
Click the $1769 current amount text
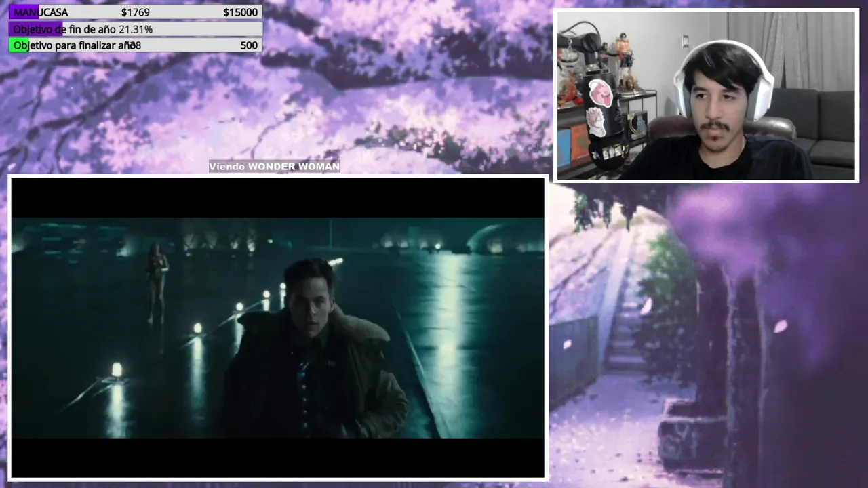point(136,12)
